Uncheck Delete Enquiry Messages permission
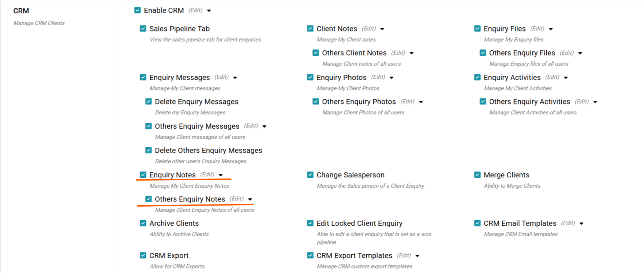644x273 pixels. click(149, 102)
